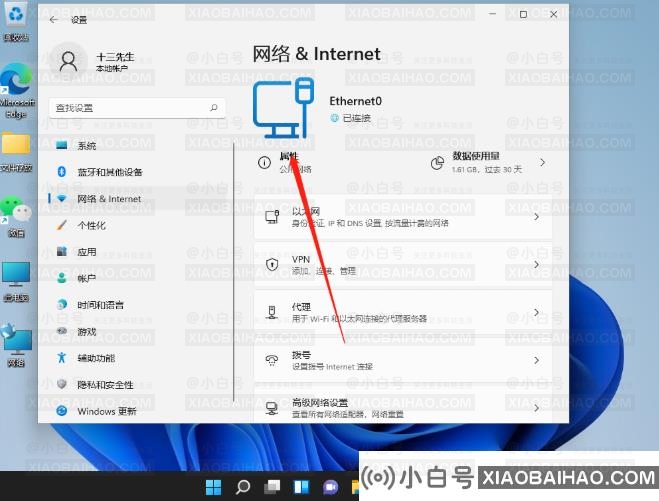
Task: Click the info circle icon beside 属性
Action: 264,162
